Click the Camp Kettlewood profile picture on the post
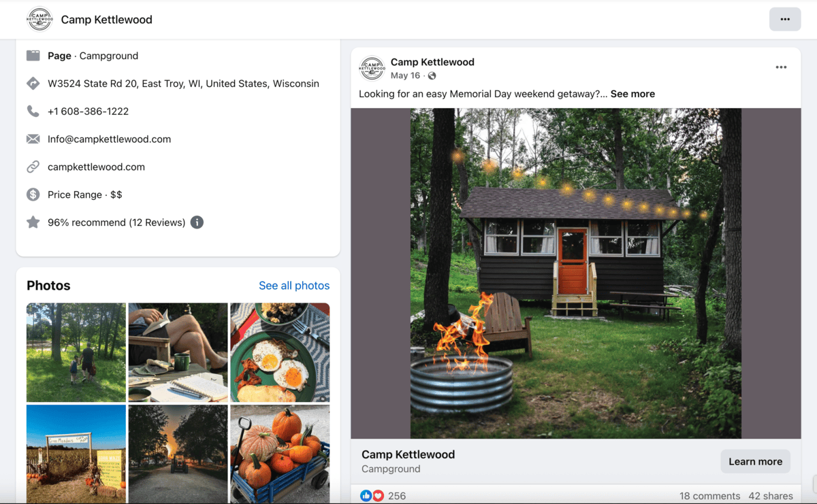817x504 pixels. tap(372, 67)
